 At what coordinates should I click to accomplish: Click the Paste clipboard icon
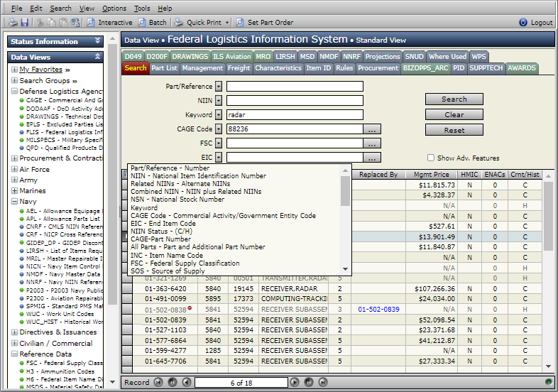tap(63, 23)
